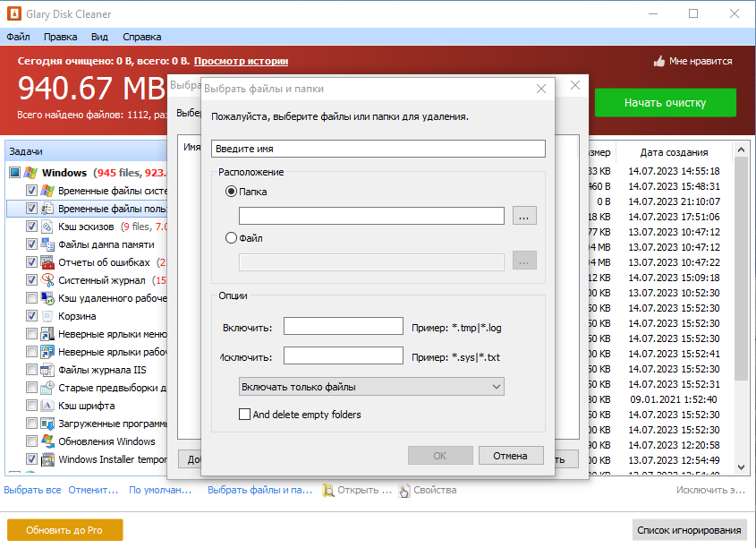Click the Отчеты об ошибках icon
This screenshot has height=548, width=756.
pos(47,262)
